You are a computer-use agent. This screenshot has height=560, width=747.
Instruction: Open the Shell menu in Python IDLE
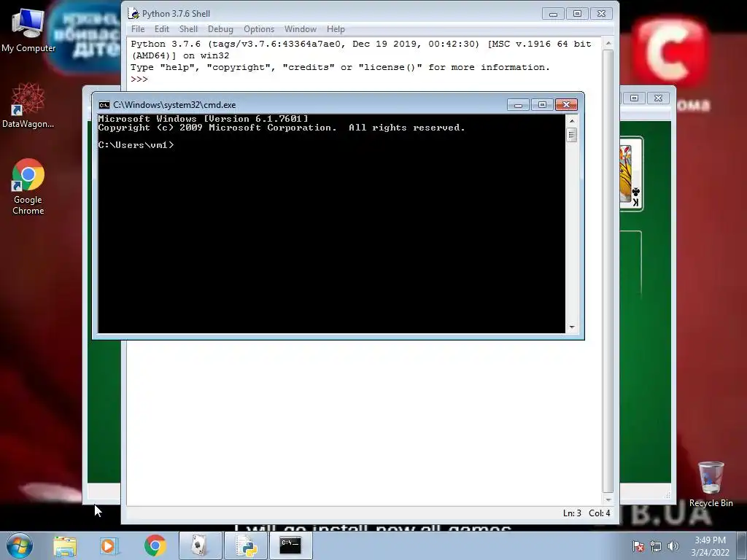pos(188,29)
